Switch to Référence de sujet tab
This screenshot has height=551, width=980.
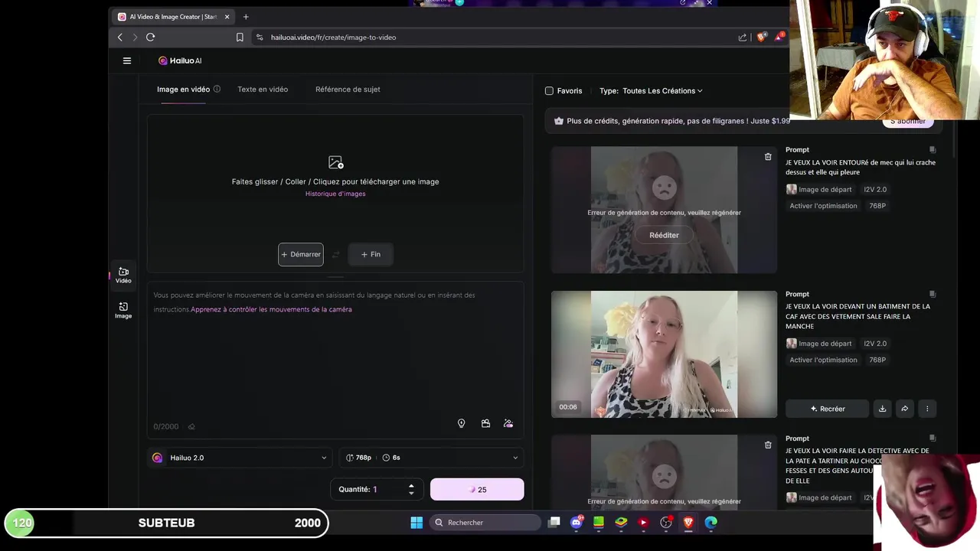(x=348, y=90)
